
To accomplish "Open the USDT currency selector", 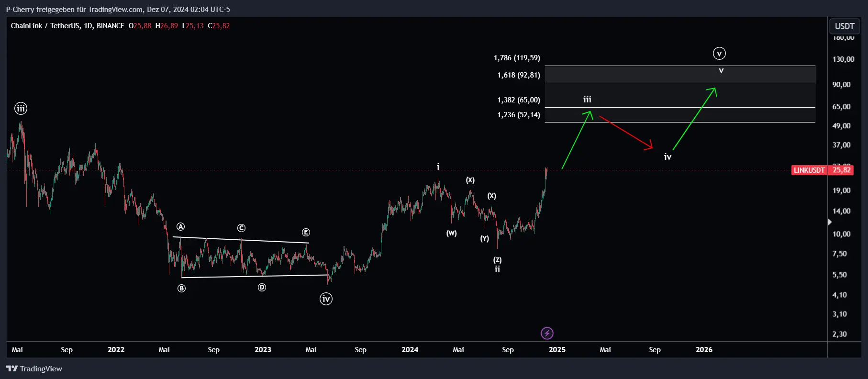I will tap(845, 26).
